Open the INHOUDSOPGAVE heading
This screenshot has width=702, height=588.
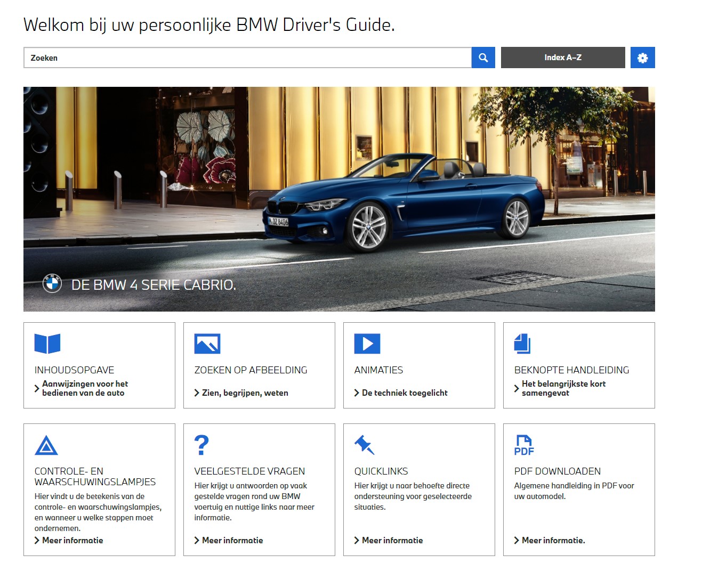coord(74,370)
